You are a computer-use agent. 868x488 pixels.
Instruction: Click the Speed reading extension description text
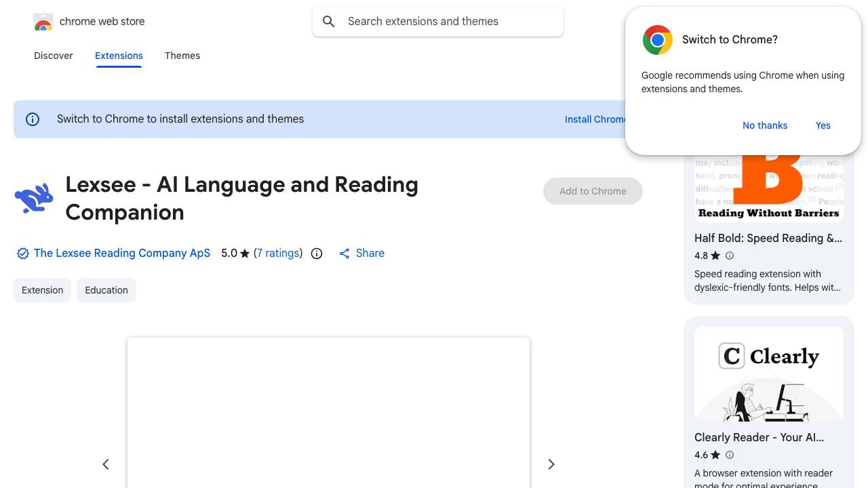click(x=768, y=281)
